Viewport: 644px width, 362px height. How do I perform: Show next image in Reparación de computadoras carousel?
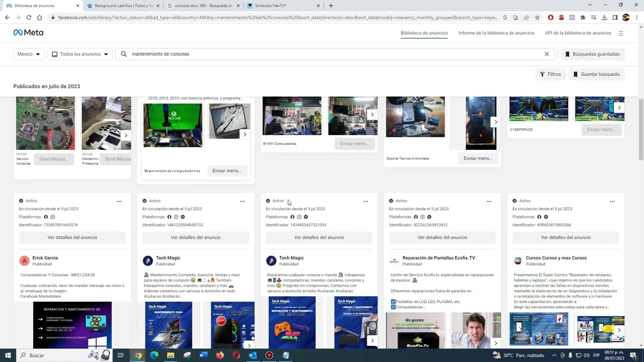245,134
